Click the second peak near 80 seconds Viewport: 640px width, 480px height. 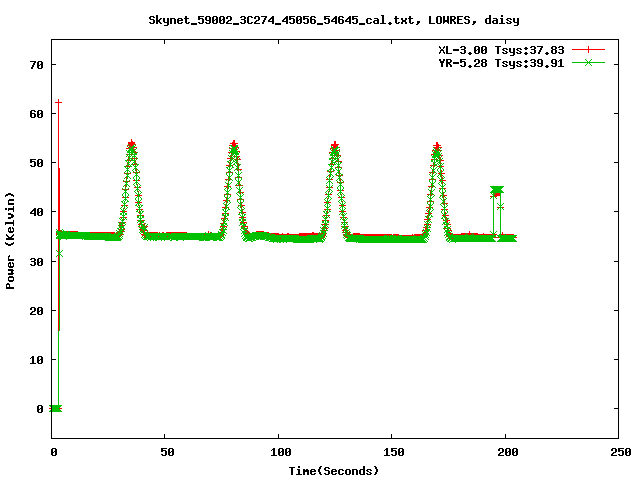[x=234, y=144]
